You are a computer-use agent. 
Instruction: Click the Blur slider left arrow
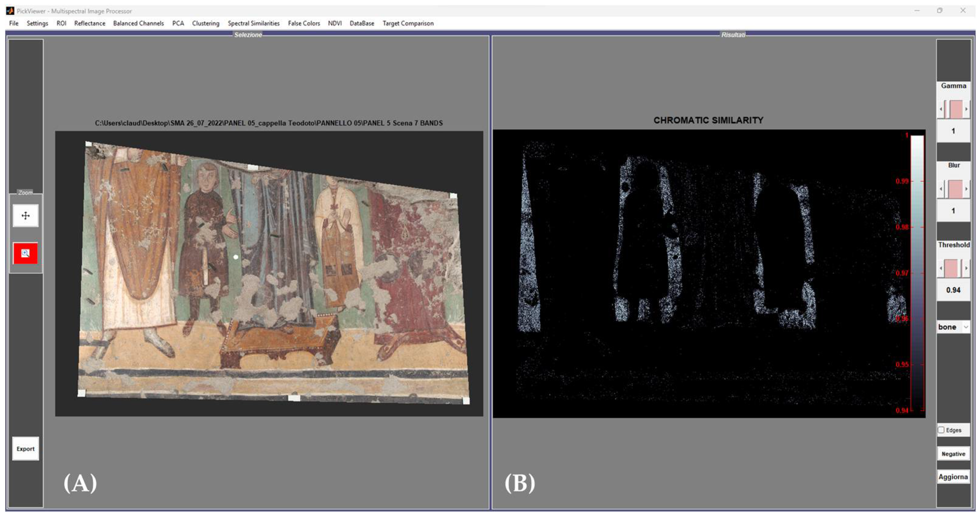(941, 189)
